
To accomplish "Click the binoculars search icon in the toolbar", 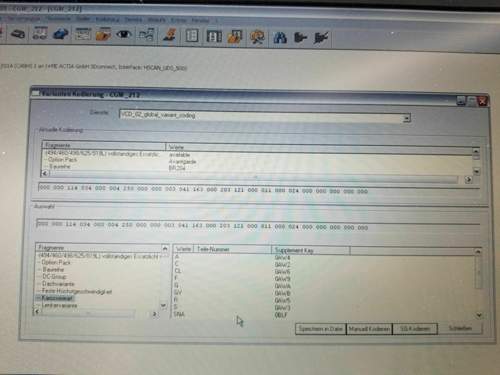I will pyautogui.click(x=280, y=37).
